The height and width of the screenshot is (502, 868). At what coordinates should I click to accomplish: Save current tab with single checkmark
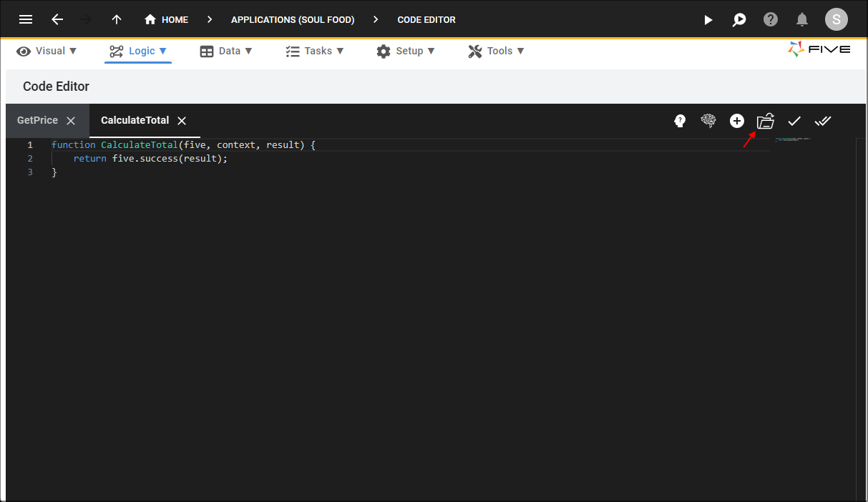[794, 121]
